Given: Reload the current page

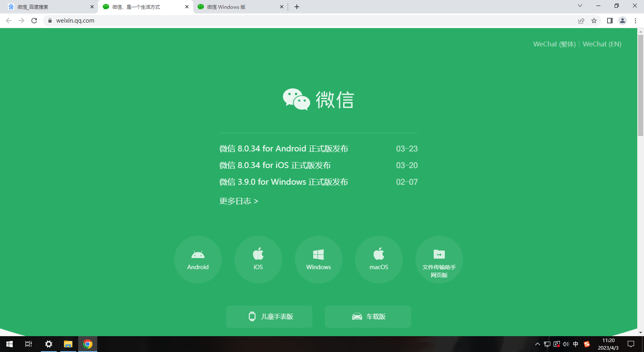Looking at the screenshot, I should pyautogui.click(x=34, y=21).
